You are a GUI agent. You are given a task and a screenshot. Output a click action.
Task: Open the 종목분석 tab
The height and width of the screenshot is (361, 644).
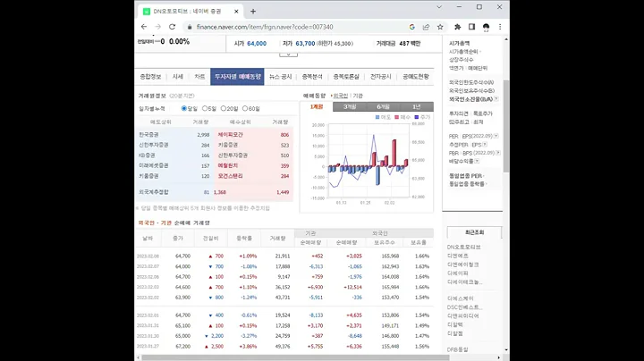(312, 77)
